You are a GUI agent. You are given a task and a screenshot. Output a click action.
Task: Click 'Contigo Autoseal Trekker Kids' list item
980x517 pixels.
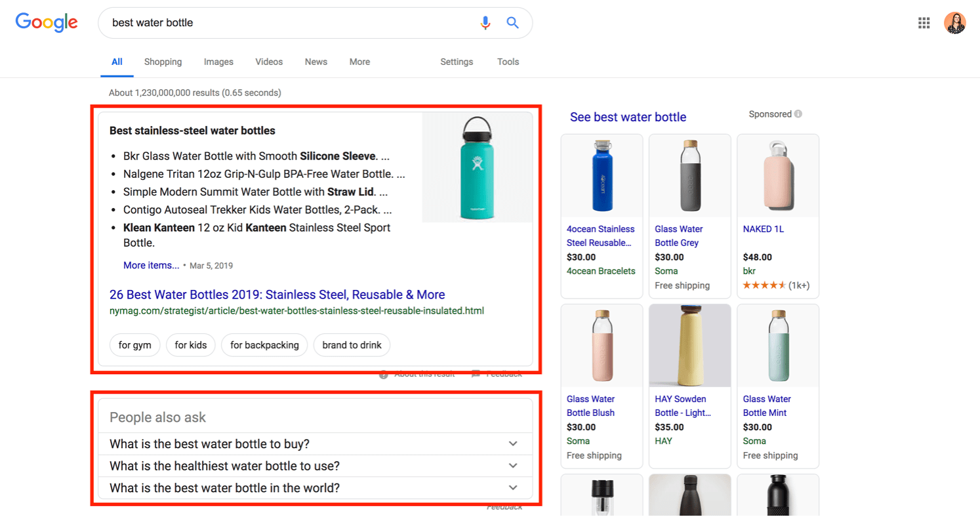258,210
